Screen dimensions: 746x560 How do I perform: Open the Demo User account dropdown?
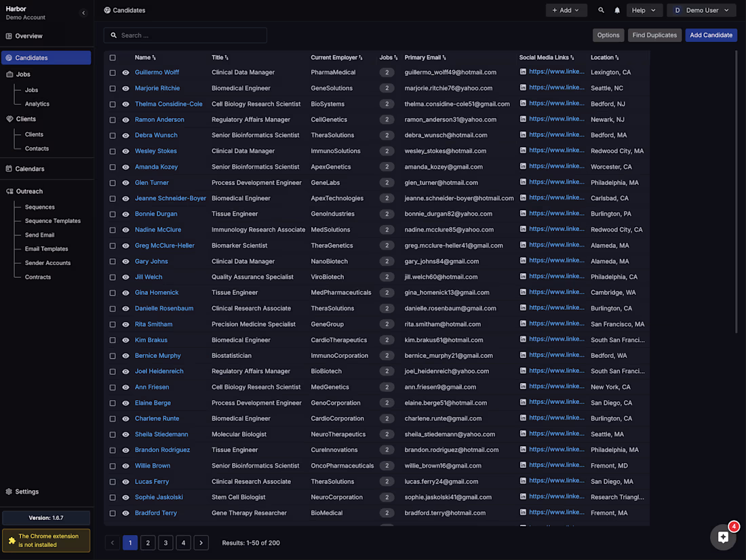[702, 10]
